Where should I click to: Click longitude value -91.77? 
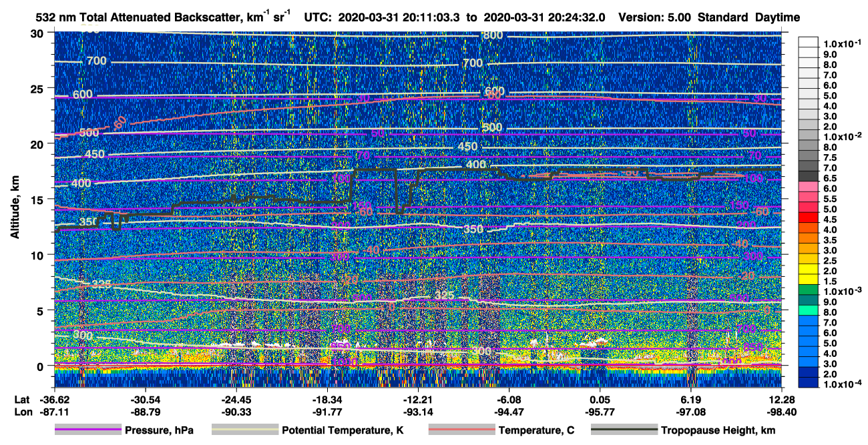point(327,412)
